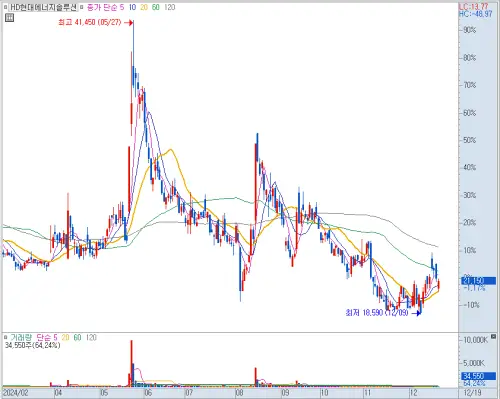Click the 5,000K tick on the volume axis
The image size is (500, 399).
click(x=474, y=363)
